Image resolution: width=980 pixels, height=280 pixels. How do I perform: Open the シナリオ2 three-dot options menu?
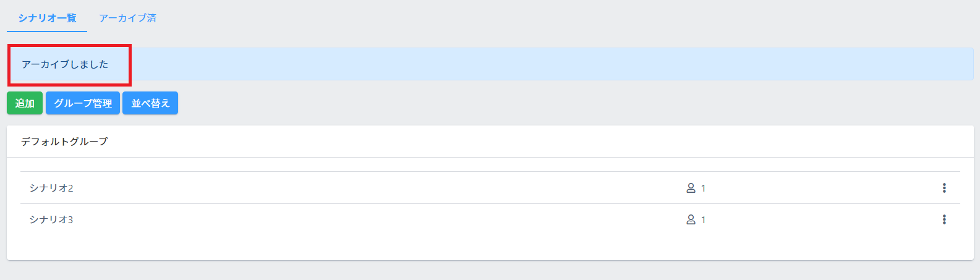tap(944, 188)
